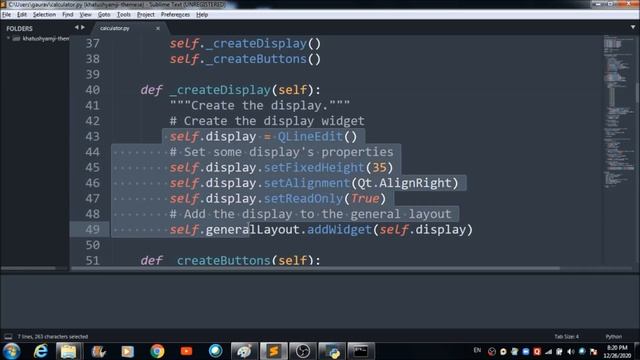Open the Action Center flag tray icon
This screenshot has width=640, height=360.
click(x=593, y=351)
